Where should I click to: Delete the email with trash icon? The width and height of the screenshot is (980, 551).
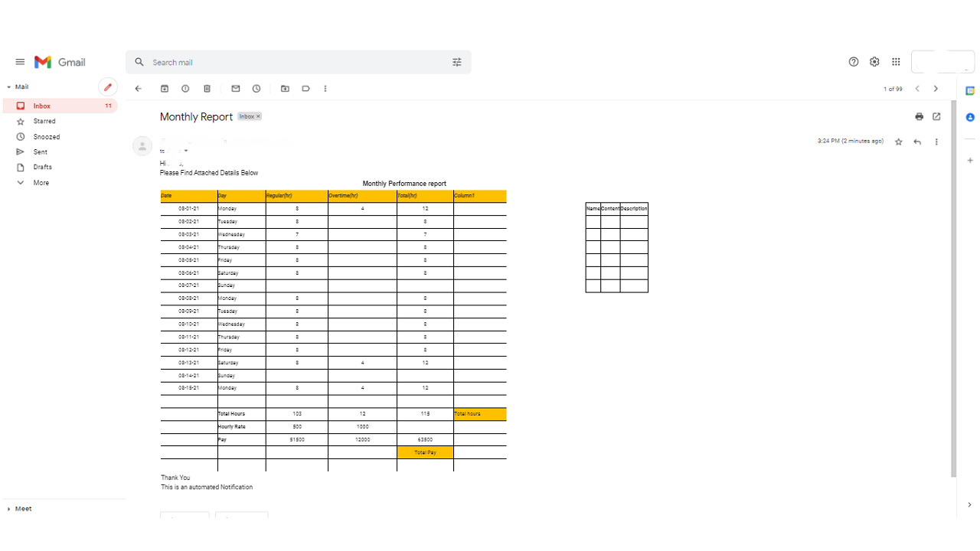click(x=207, y=89)
